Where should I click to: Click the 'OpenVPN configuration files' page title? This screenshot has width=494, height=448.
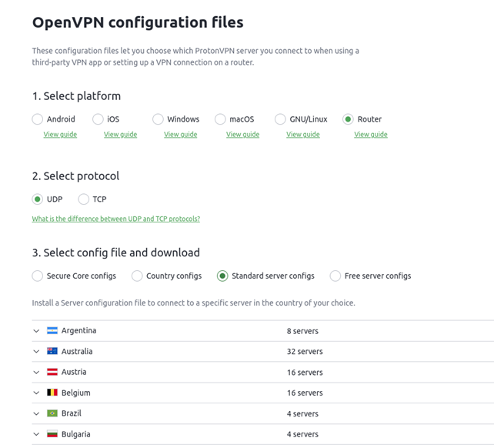[138, 22]
